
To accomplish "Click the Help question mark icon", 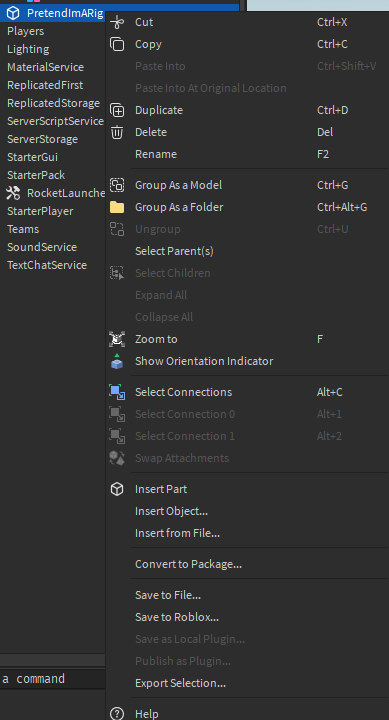I will click(117, 714).
